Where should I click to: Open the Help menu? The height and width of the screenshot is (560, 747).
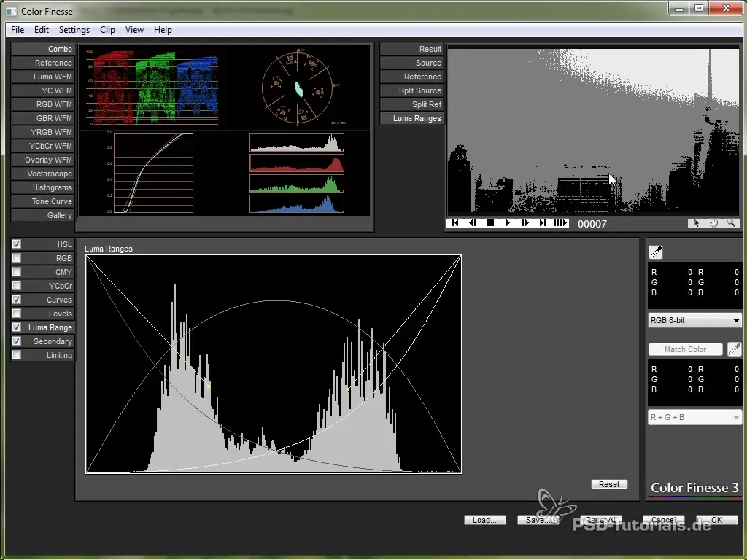(163, 29)
